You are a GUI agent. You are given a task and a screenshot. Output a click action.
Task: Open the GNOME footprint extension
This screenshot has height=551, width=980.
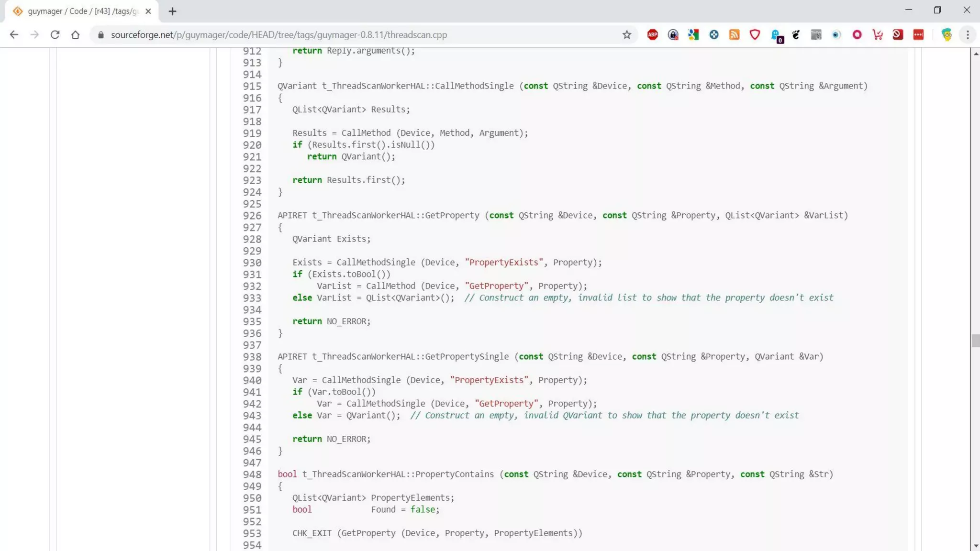tap(796, 35)
